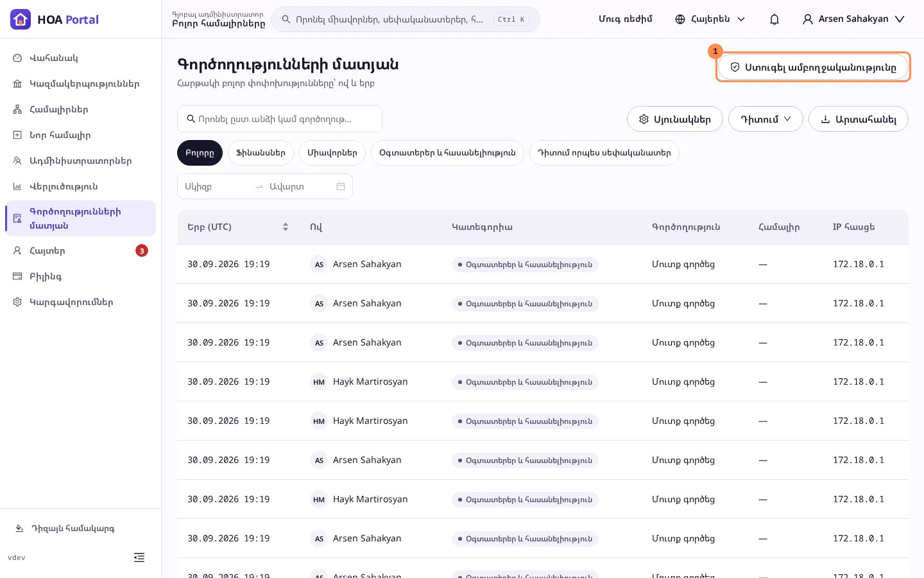Click the sort arrows in Երբ (UTC) column
This screenshot has height=578, width=924.
tap(286, 227)
